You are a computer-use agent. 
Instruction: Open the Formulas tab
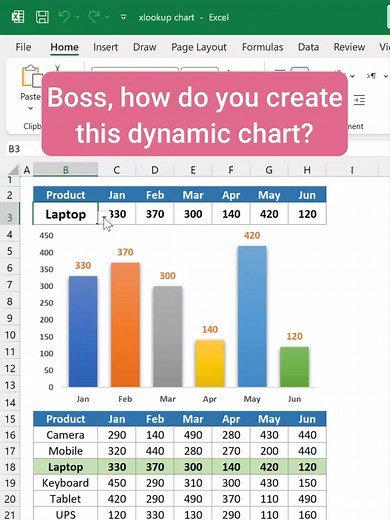(262, 47)
